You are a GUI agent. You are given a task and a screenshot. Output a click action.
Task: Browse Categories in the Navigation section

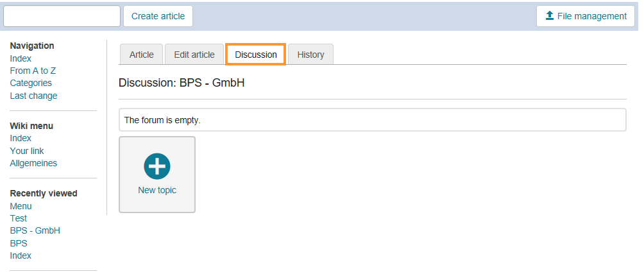(31, 83)
